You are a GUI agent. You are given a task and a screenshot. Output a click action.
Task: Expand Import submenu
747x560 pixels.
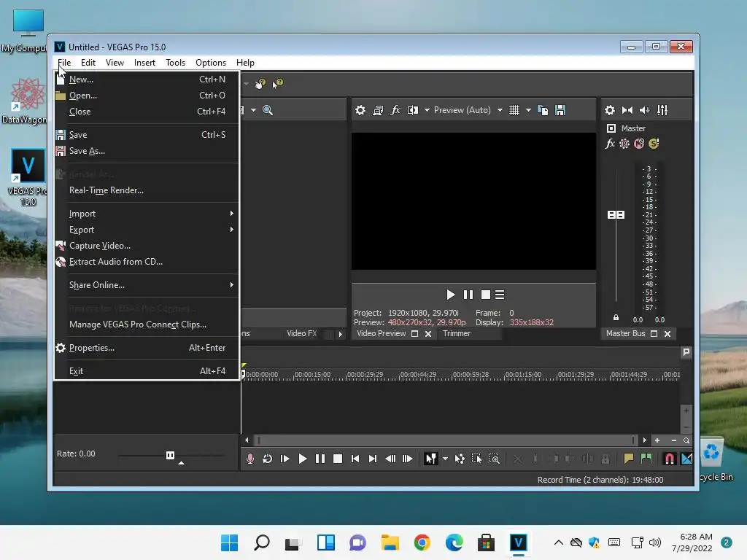(x=146, y=214)
